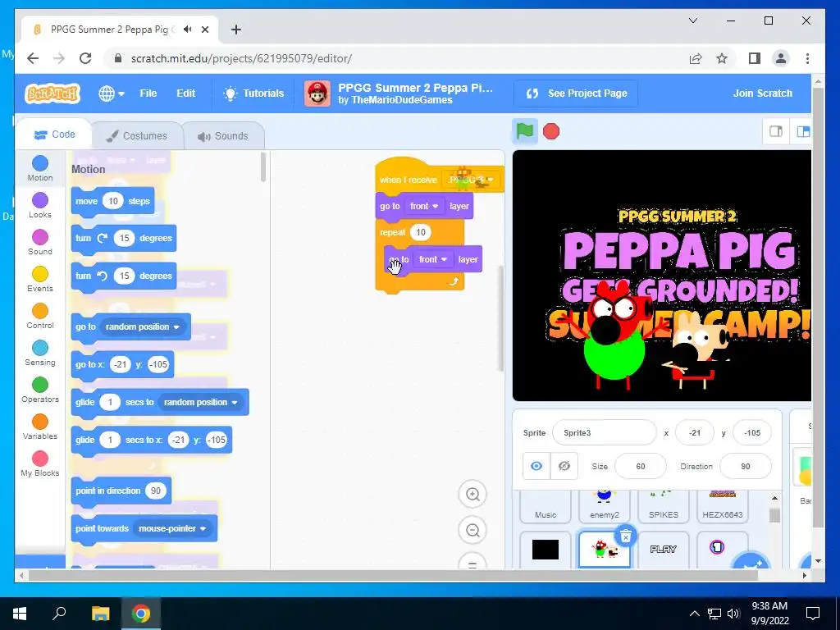This screenshot has height=630, width=840.
Task: Bookmark this page with the star
Action: [722, 58]
